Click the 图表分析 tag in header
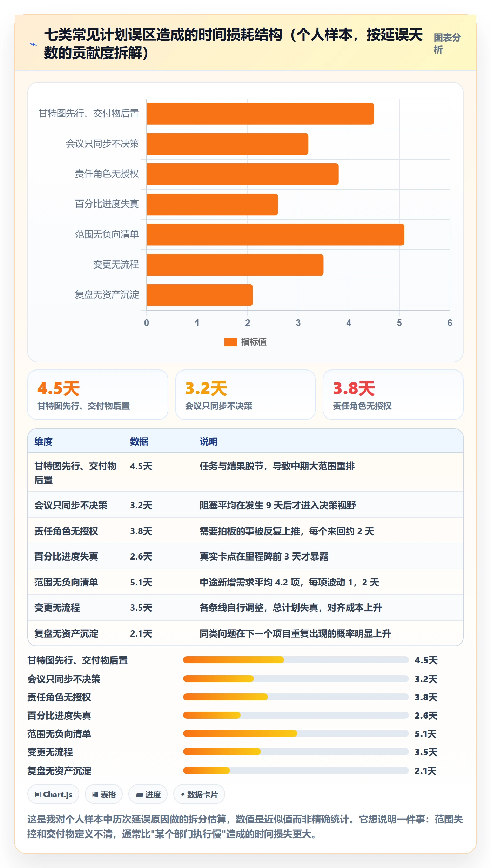The image size is (491, 868). pyautogui.click(x=447, y=43)
